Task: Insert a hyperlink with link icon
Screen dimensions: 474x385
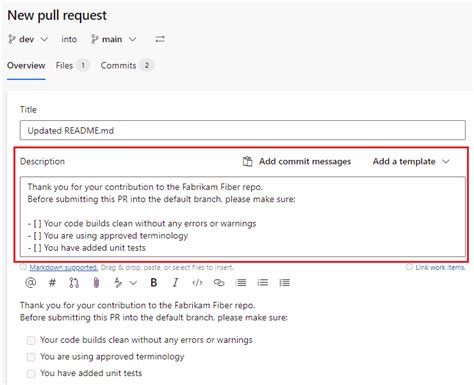Action: (219, 283)
